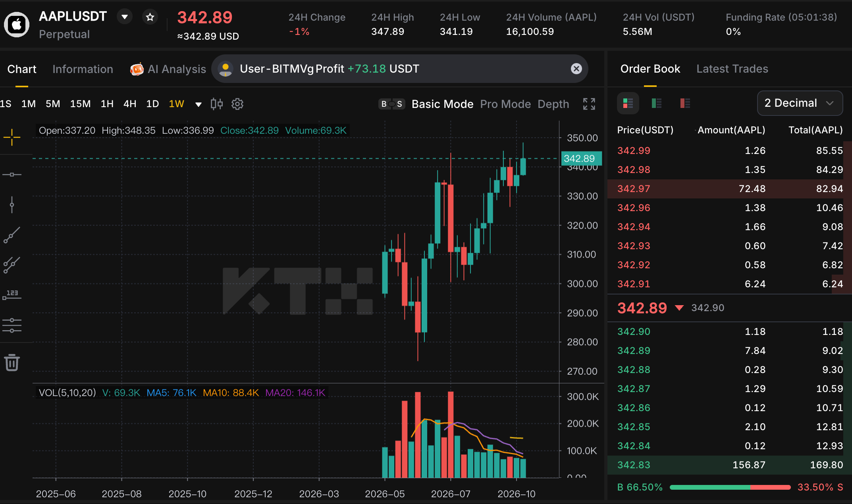Viewport: 852px width, 504px height.
Task: Delete drawings with the trash icon
Action: [x=12, y=362]
